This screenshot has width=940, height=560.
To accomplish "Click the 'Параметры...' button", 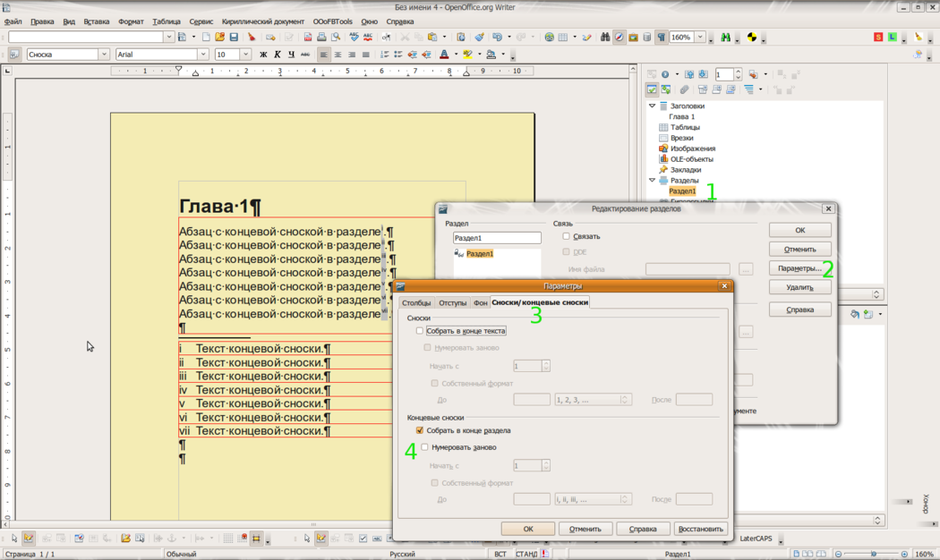I will 799,268.
